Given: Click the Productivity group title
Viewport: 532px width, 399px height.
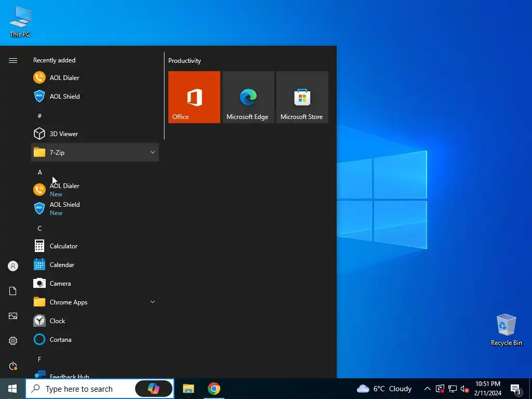Looking at the screenshot, I should coord(184,61).
